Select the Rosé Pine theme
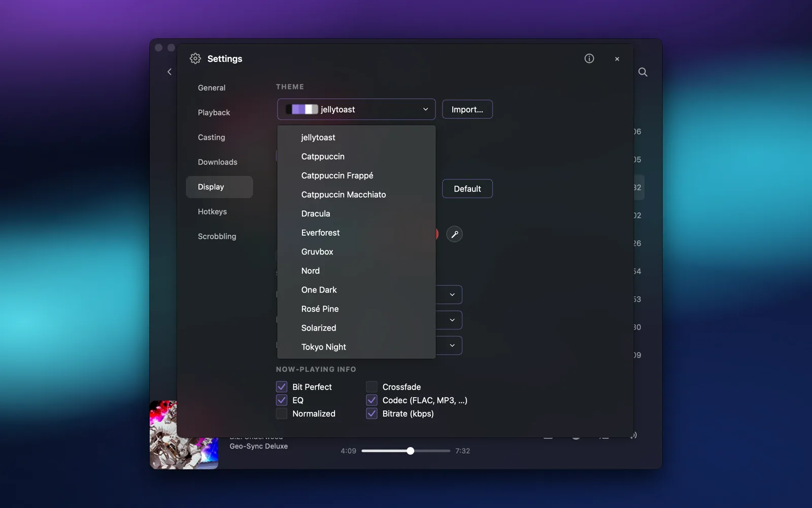 coord(356,309)
